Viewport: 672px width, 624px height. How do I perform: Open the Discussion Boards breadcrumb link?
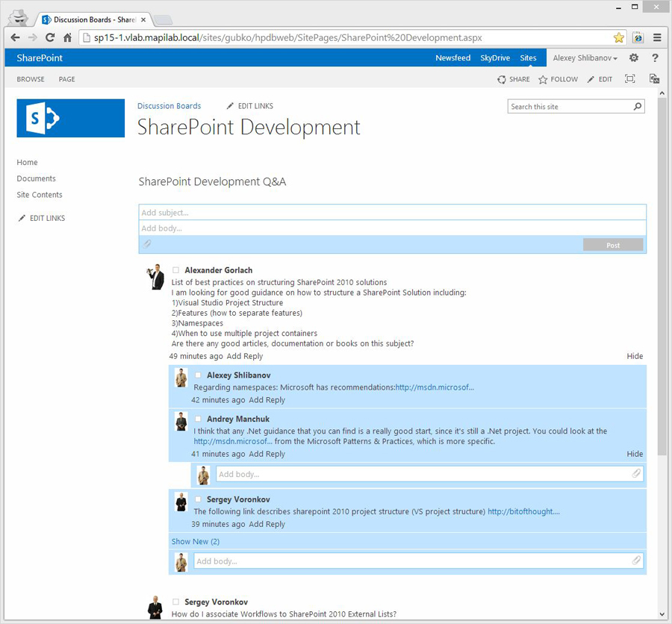tap(169, 106)
